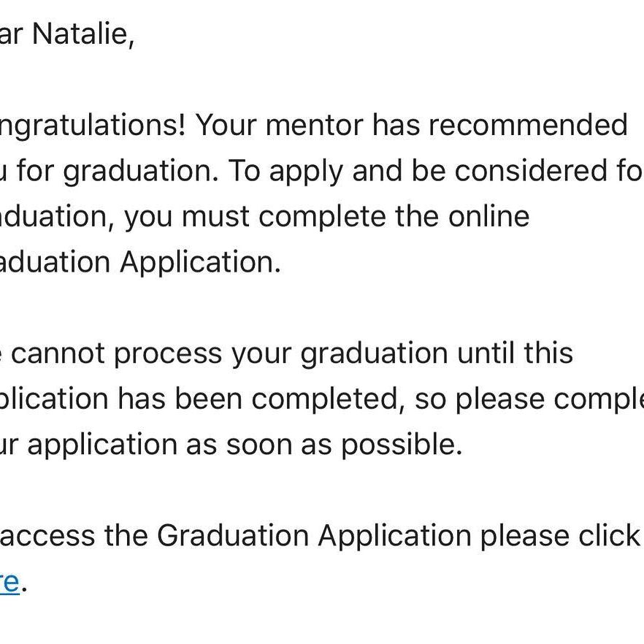The image size is (644, 644).
Task: Click 'possible.' at the end of the second paragraph
Action: (x=402, y=445)
